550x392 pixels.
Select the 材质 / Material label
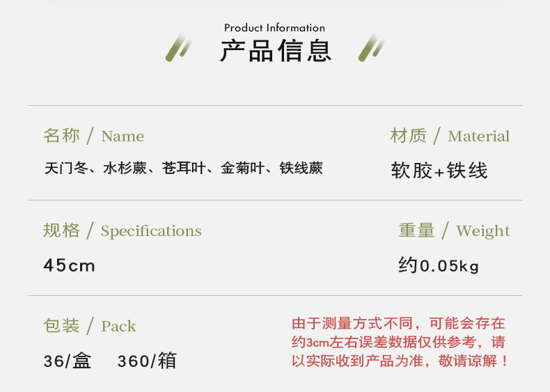(x=450, y=136)
